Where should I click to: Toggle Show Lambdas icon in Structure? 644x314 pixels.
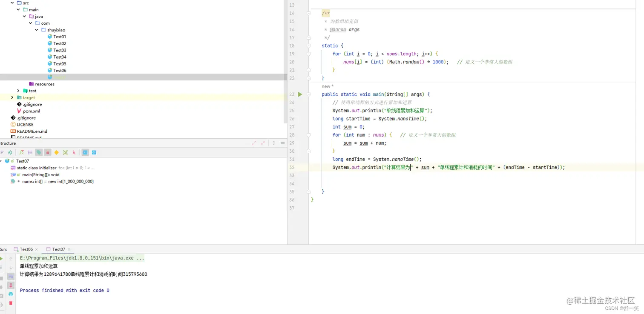click(x=74, y=152)
